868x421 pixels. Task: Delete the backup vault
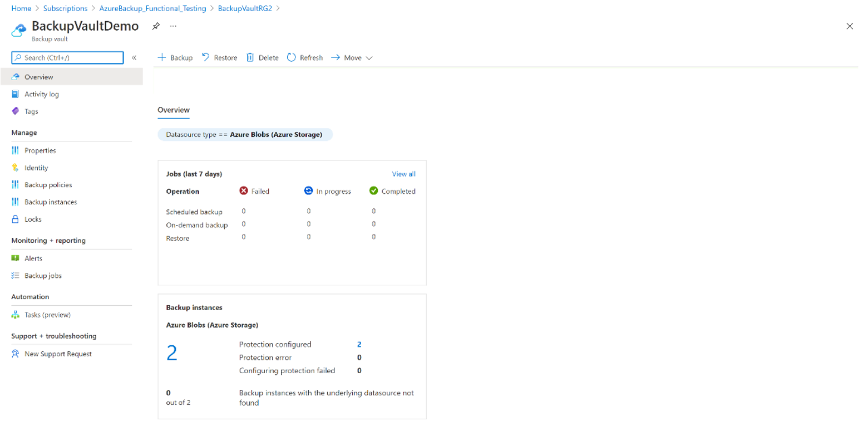262,57
